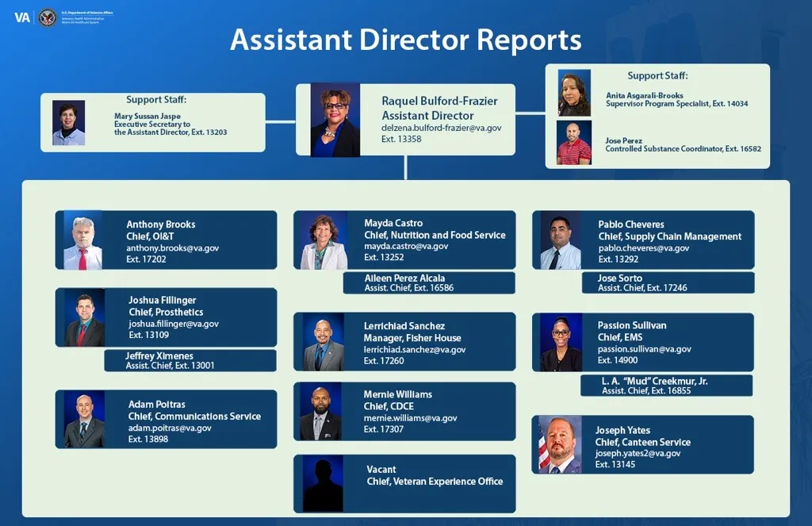
Task: Select L. A. "Mud" Creekmur, Jr. card
Action: click(x=666, y=386)
